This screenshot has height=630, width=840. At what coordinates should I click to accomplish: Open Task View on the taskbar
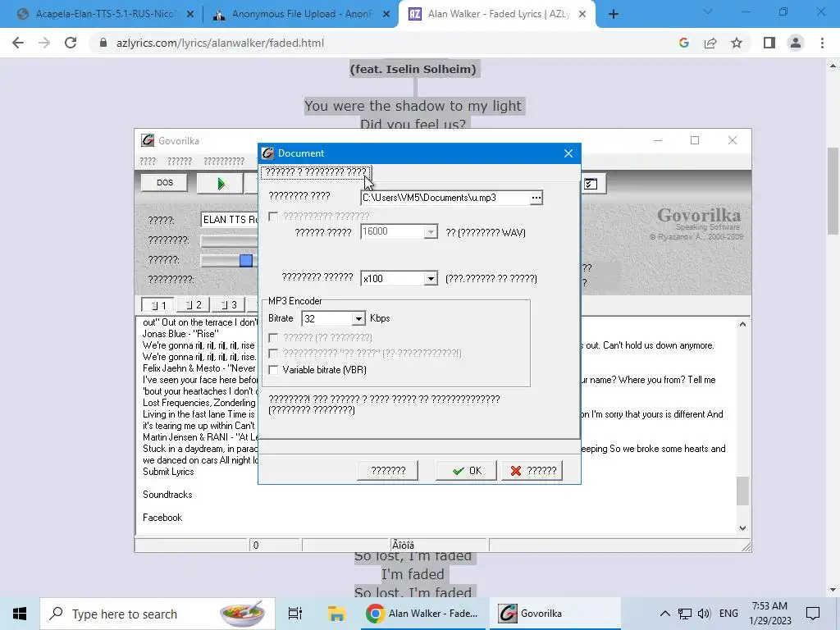tap(295, 614)
